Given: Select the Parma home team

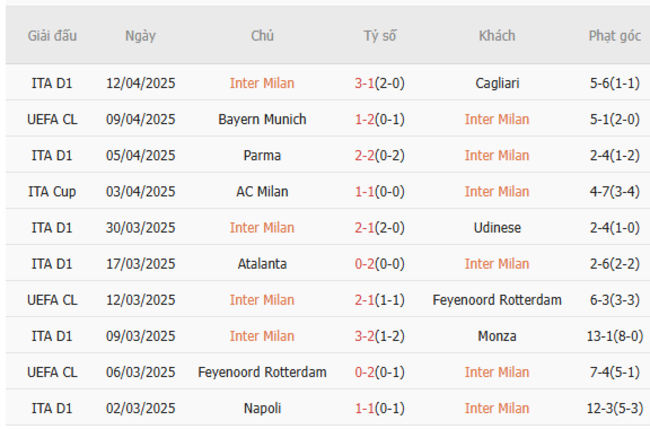Looking at the screenshot, I should point(262,156).
